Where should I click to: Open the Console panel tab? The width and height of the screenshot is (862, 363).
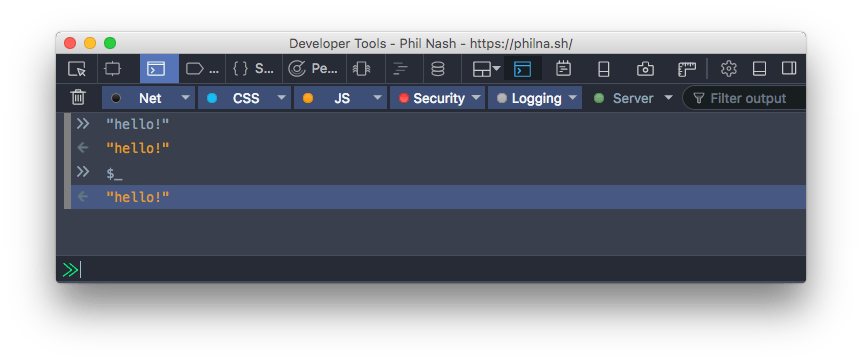159,69
